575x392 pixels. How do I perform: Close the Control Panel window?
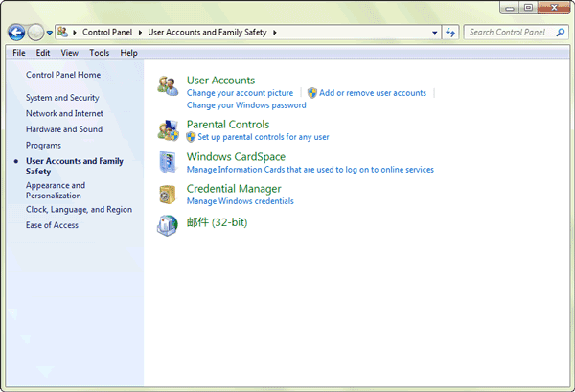click(x=554, y=8)
